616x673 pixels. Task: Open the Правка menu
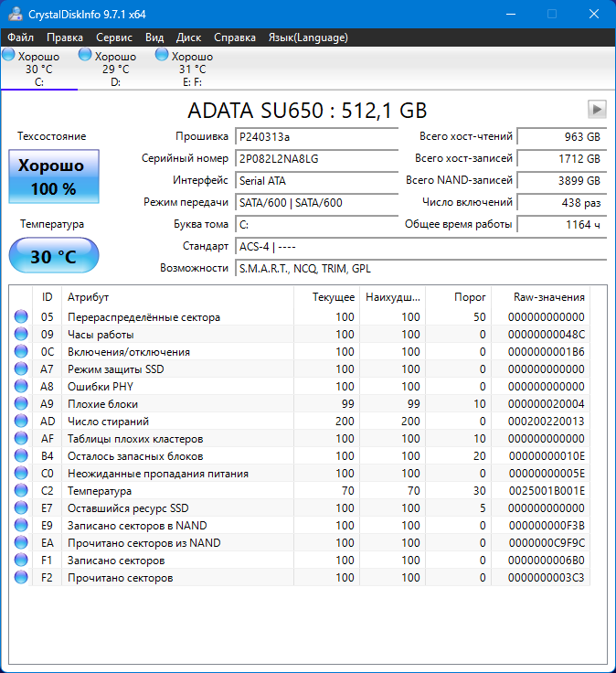(x=65, y=37)
